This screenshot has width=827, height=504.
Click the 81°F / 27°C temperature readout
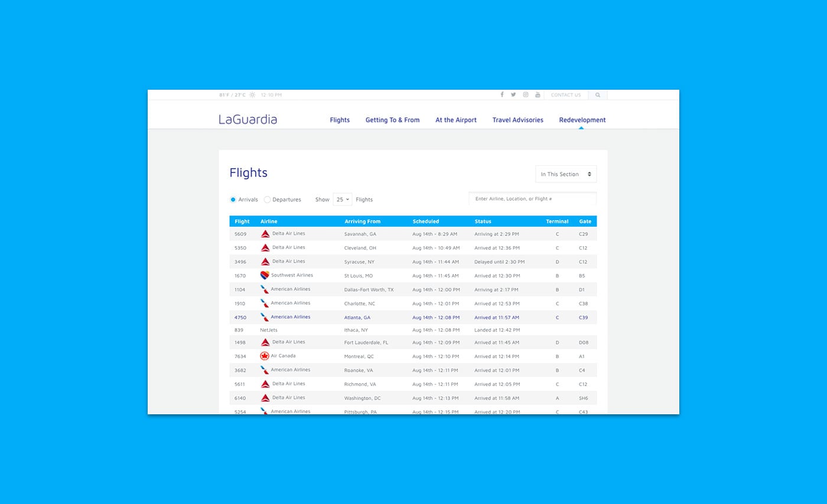point(232,95)
